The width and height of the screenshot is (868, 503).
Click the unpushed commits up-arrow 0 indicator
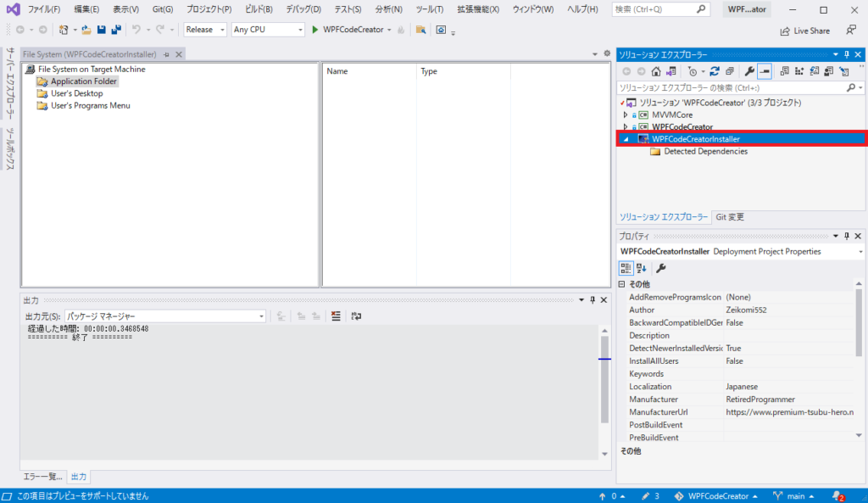click(x=612, y=496)
